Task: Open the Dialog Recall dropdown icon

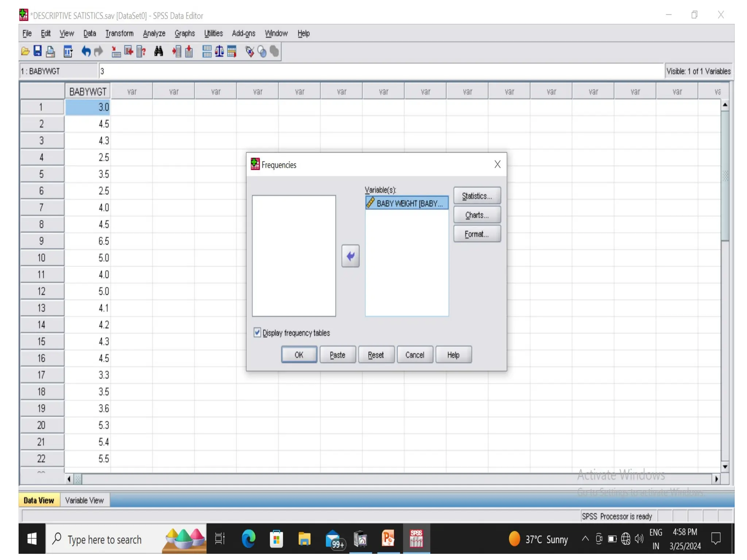Action: [68, 51]
